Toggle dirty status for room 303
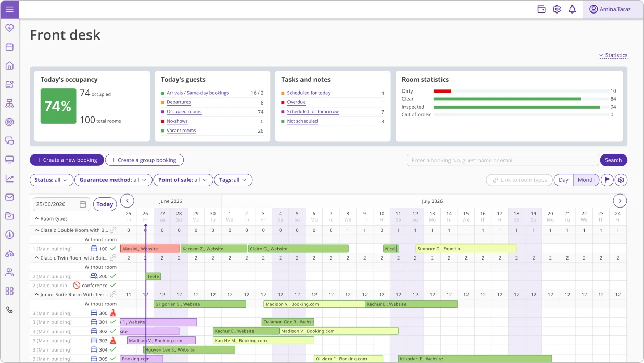The image size is (644, 363). (113, 341)
